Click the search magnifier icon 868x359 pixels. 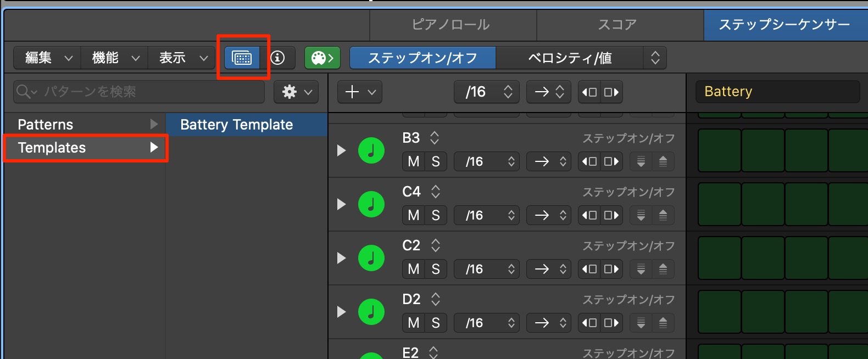point(23,91)
